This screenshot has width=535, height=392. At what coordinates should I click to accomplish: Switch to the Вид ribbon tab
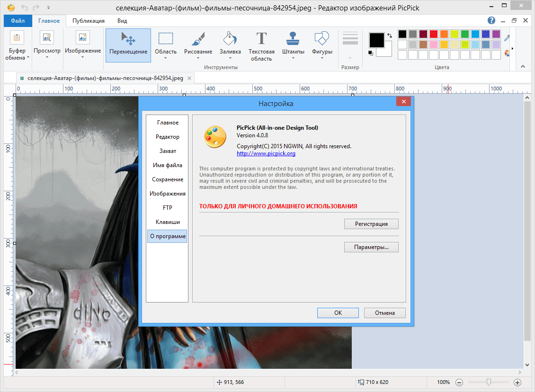122,21
